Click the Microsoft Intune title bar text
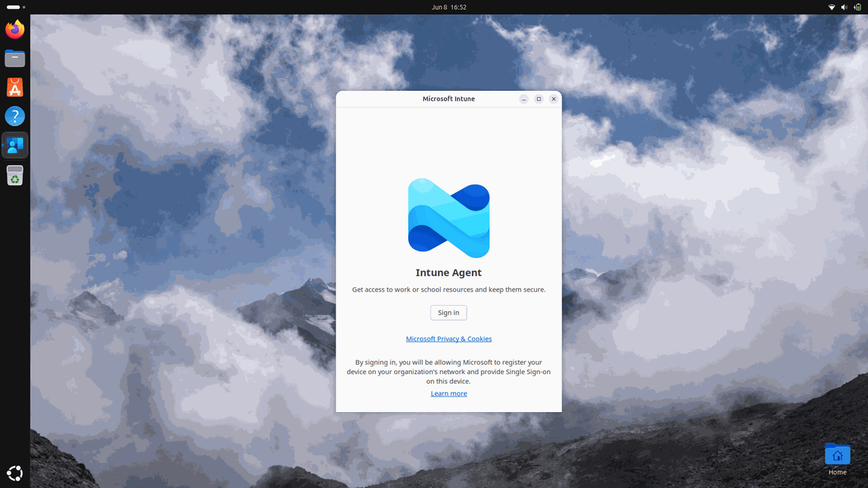868x488 pixels. pos(449,99)
